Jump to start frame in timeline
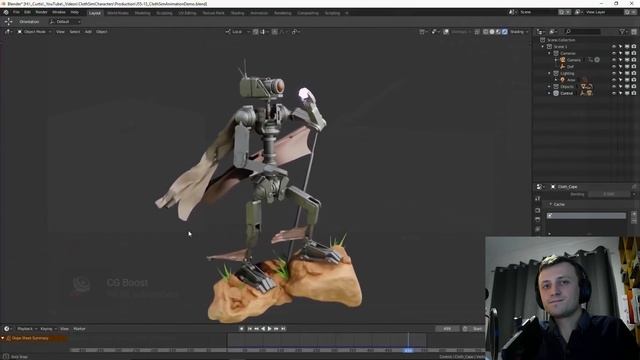Viewport: 640px width, 360px height. point(249,329)
